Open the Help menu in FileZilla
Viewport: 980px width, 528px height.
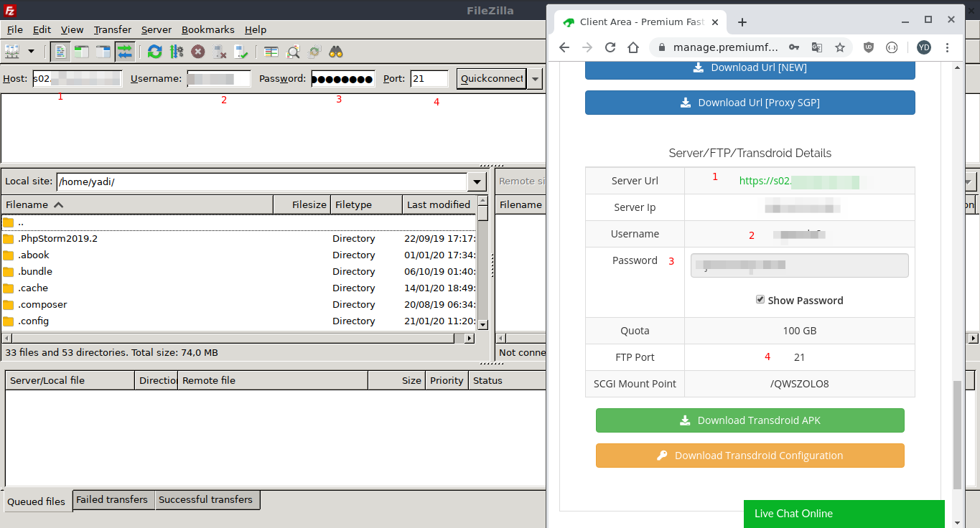click(x=256, y=29)
